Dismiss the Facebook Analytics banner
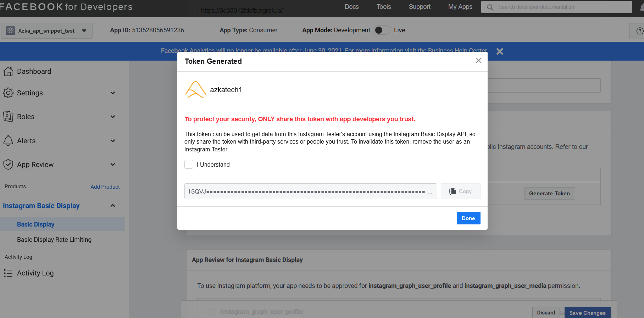This screenshot has height=318, width=644. 500,51
